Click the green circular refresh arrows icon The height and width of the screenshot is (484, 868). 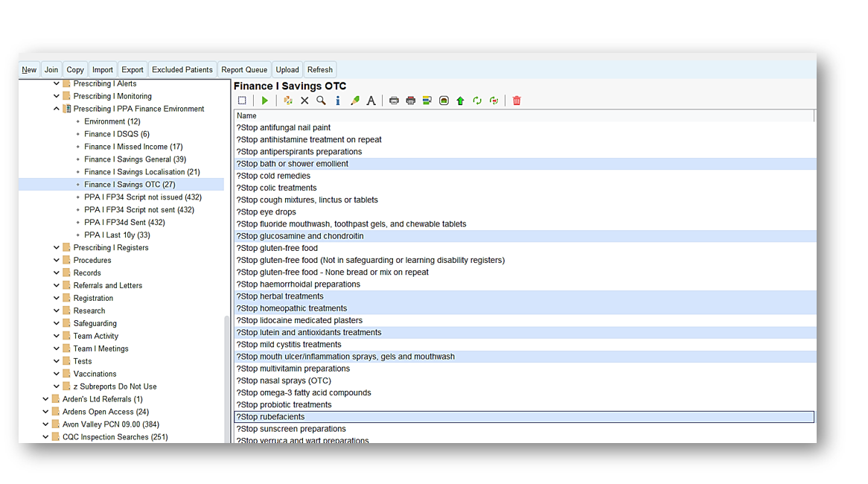pyautogui.click(x=477, y=101)
